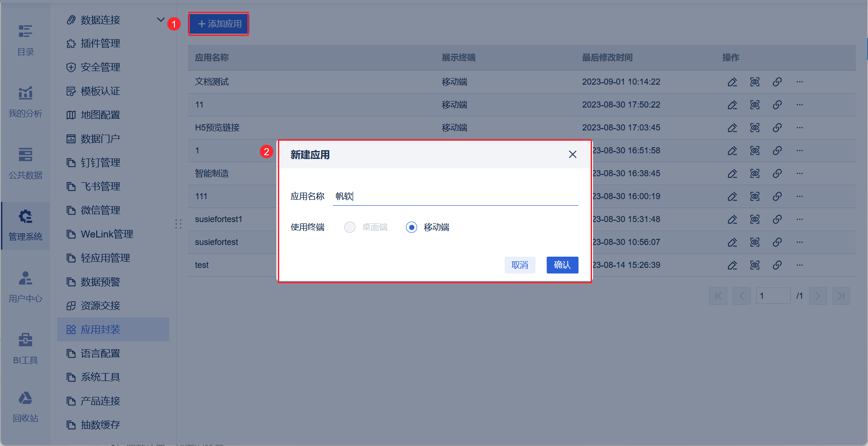Image resolution: width=868 pixels, height=446 pixels.
Task: Click the edit pencil icon for H5预览链接
Action: (732, 128)
